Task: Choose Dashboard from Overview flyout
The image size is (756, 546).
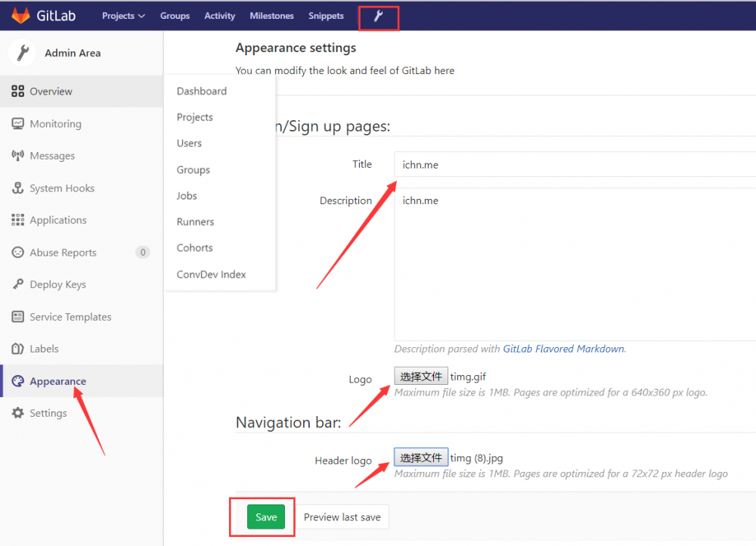Action: [x=202, y=92]
